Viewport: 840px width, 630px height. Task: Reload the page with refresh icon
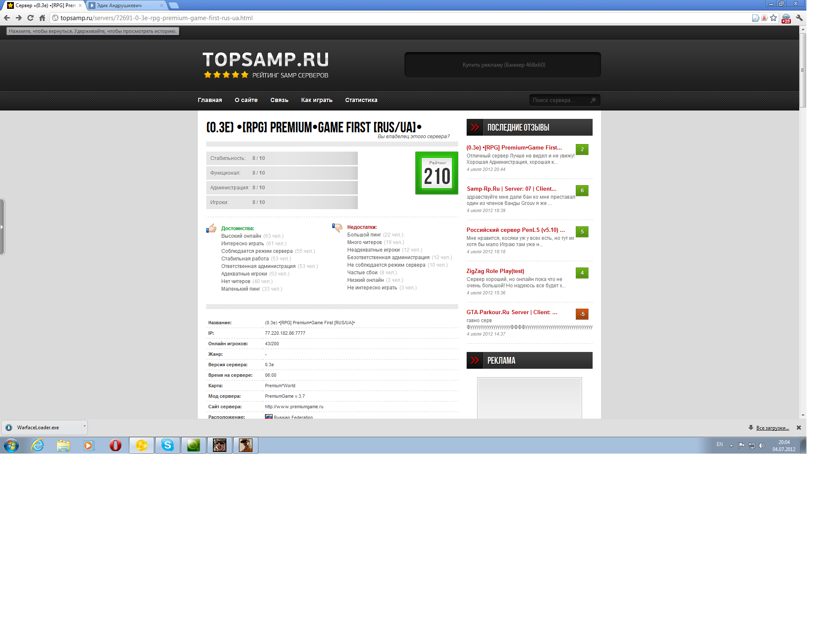pos(30,18)
